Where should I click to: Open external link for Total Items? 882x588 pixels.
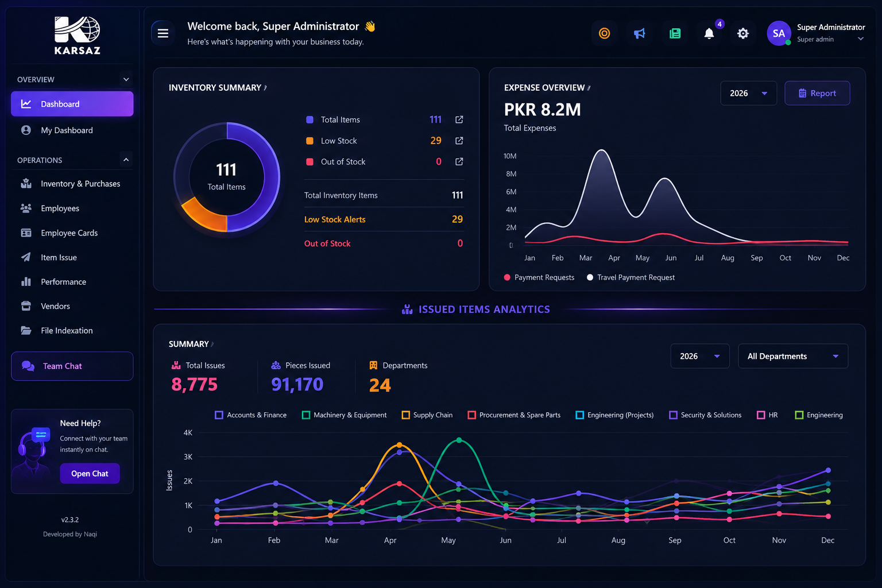(459, 119)
